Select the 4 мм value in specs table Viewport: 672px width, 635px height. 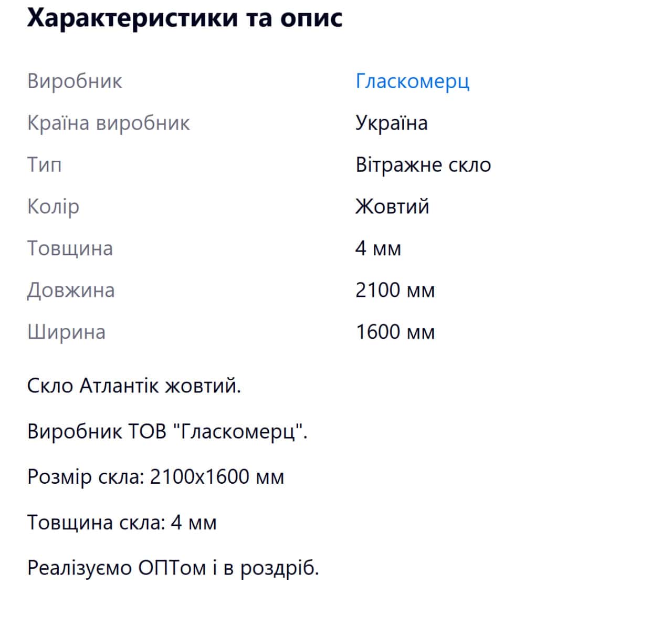point(378,248)
